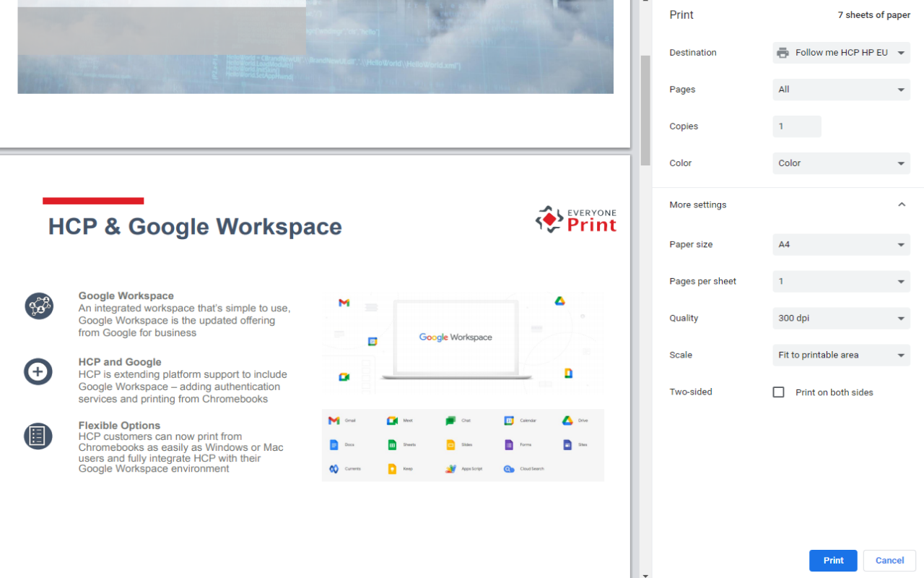Click the floating Gmail icon beside the laptop image

344,303
